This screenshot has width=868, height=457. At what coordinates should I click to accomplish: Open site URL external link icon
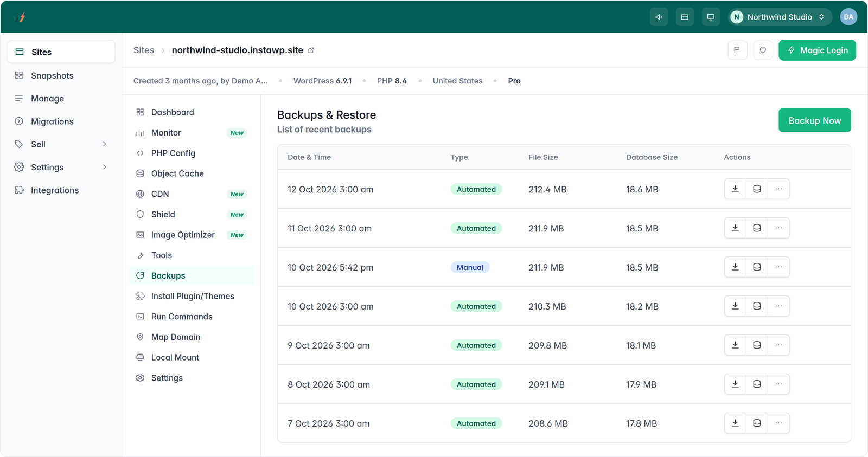click(311, 50)
